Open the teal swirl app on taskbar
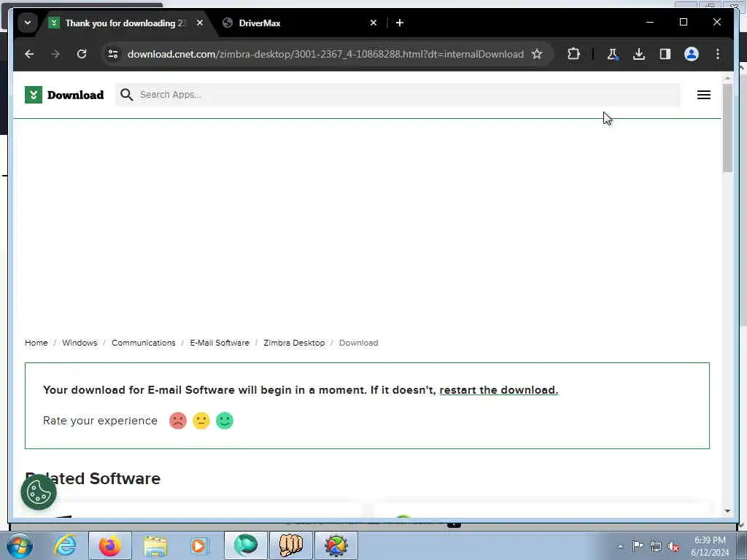 [245, 545]
